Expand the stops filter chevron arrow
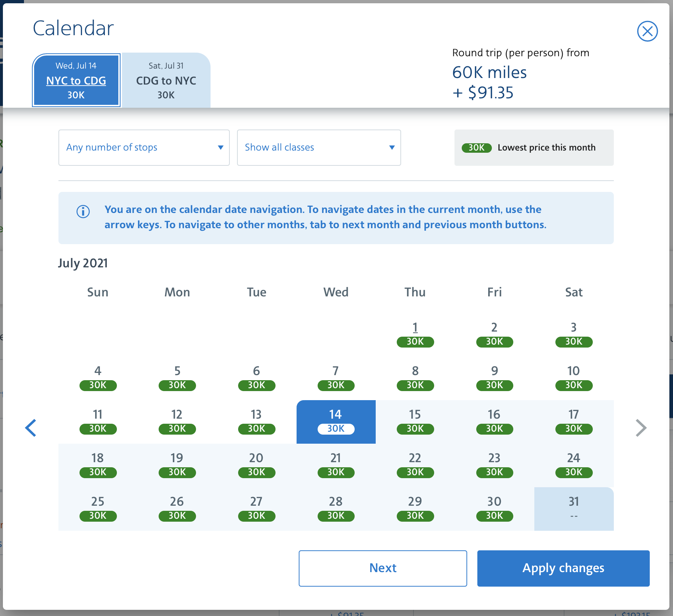Image resolution: width=673 pixels, height=616 pixels. [x=220, y=148]
